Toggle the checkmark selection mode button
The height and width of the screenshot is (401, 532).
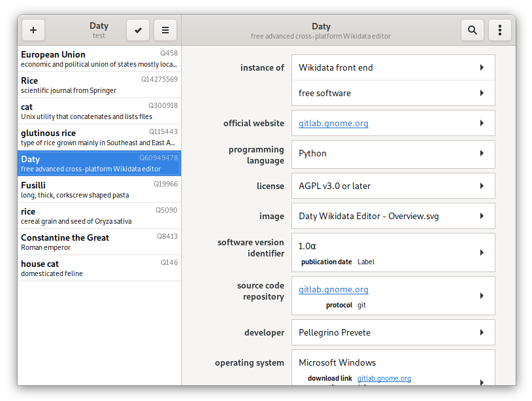pyautogui.click(x=138, y=30)
